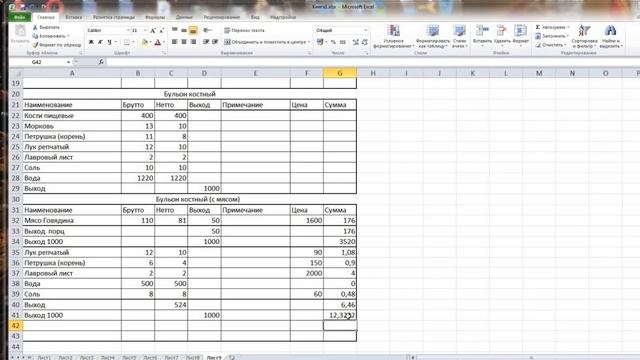
Task: Click the Orientation text-angle icon
Action: (207, 30)
